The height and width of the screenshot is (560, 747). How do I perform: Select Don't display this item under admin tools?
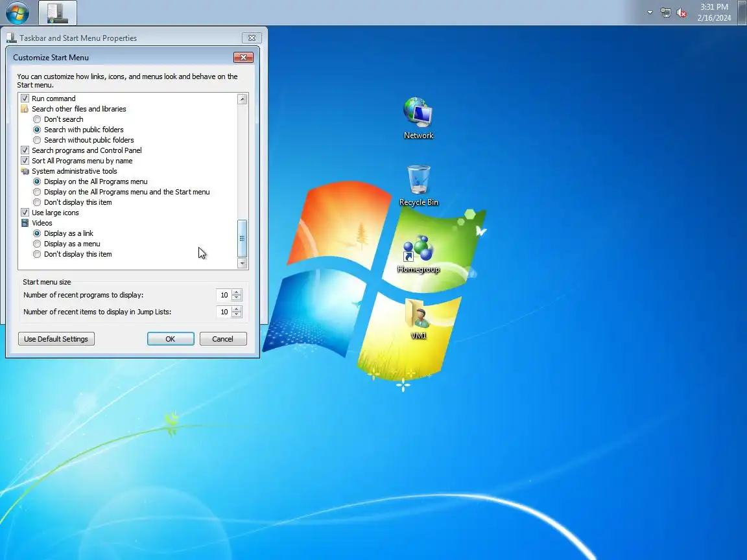click(37, 203)
